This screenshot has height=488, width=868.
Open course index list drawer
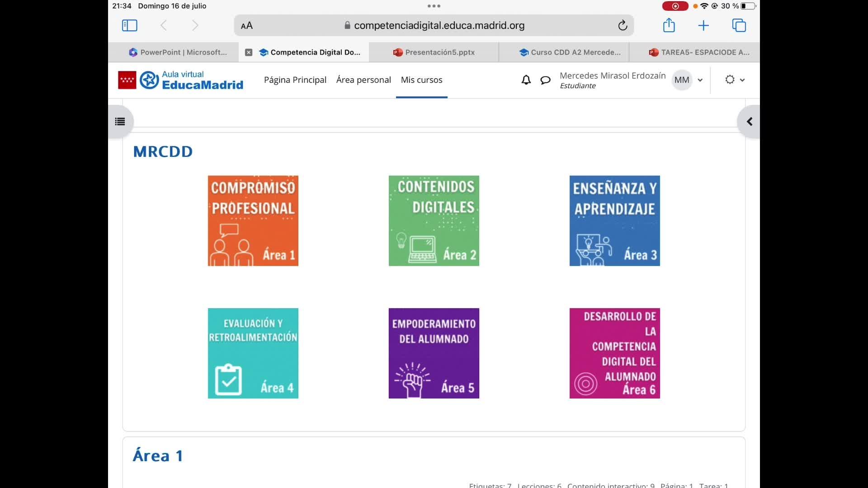pos(120,122)
